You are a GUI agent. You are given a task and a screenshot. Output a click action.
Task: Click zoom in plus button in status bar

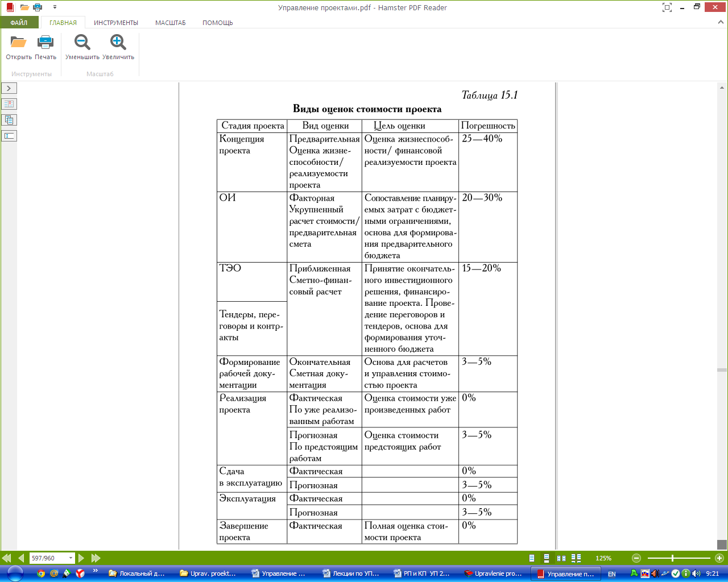(x=719, y=558)
